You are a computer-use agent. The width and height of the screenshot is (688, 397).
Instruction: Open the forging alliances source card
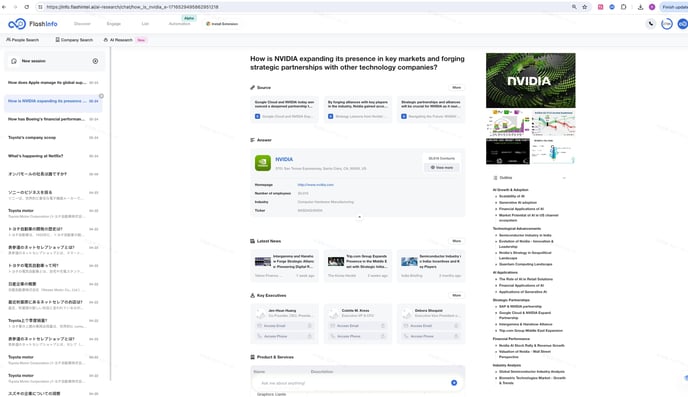358,109
